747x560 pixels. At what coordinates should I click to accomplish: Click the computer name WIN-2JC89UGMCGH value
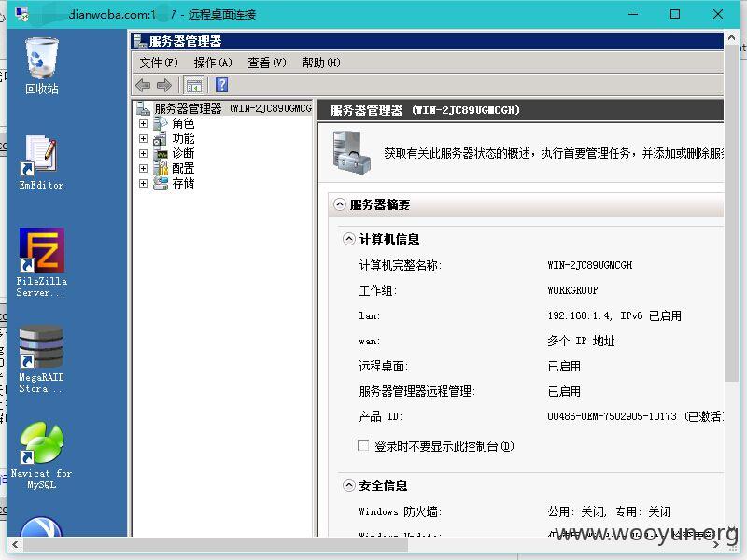coord(590,265)
